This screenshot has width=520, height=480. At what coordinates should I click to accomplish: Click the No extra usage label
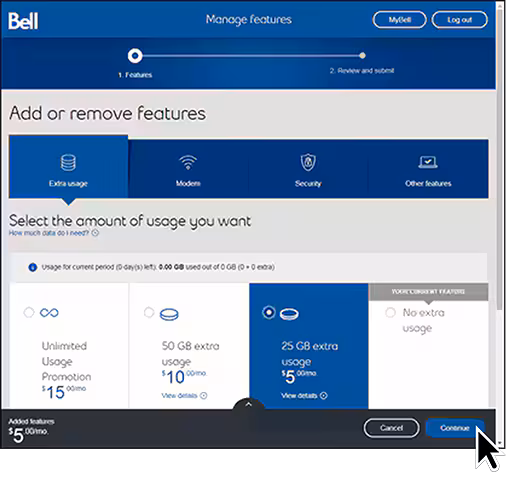tap(423, 320)
